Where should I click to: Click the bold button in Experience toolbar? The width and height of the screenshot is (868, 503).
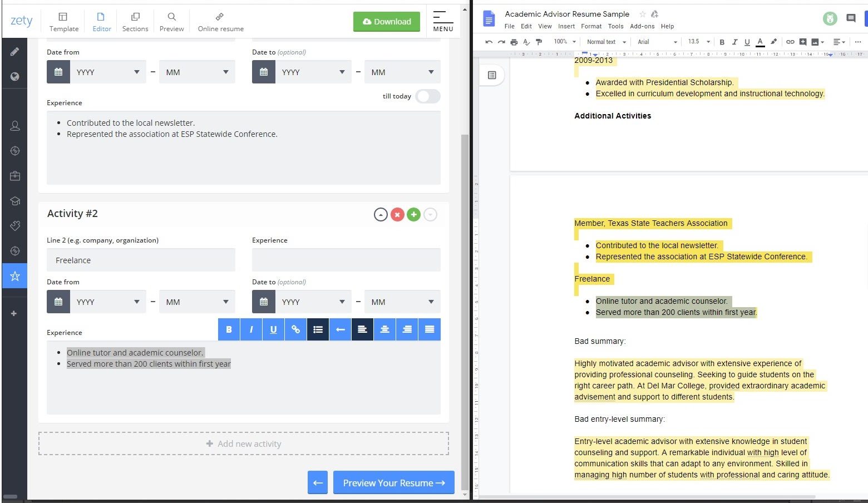(229, 329)
